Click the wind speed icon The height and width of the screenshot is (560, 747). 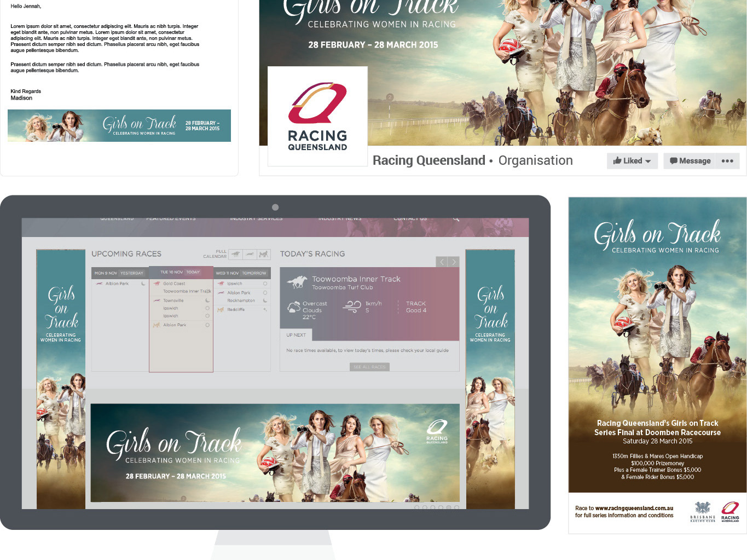tap(352, 307)
